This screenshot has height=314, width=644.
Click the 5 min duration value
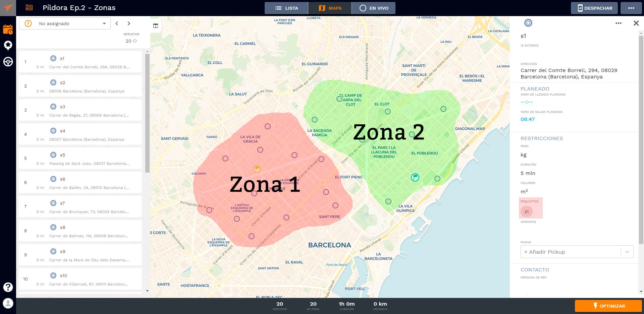pos(528,173)
